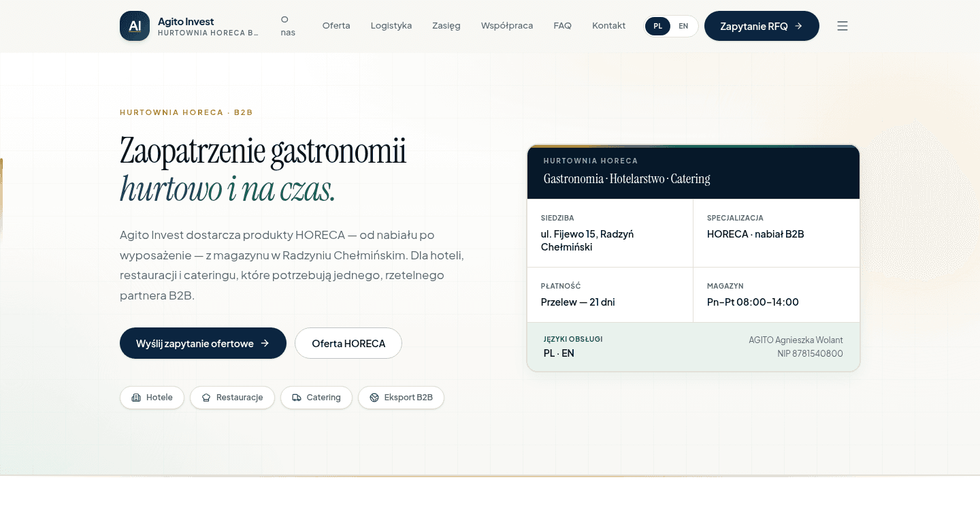Click the Agito Invest brand name

click(186, 22)
